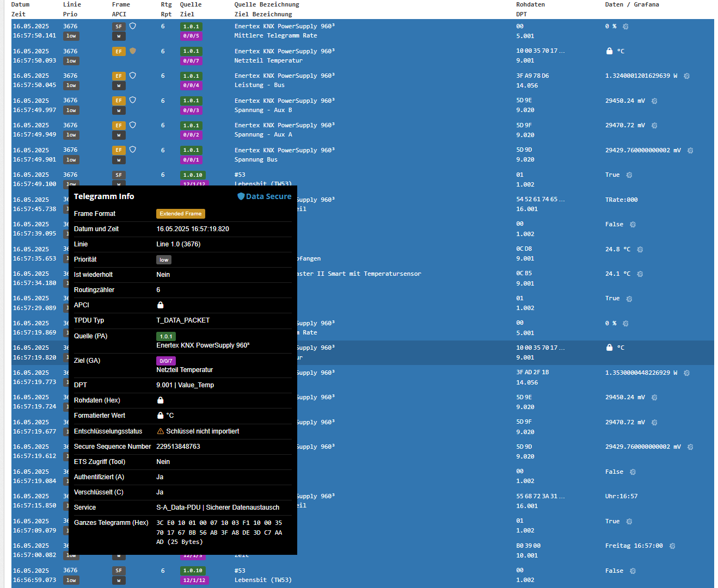Click the raw data 3F A9 78 D6
Viewport: 718px width, 588px height.
pos(532,76)
